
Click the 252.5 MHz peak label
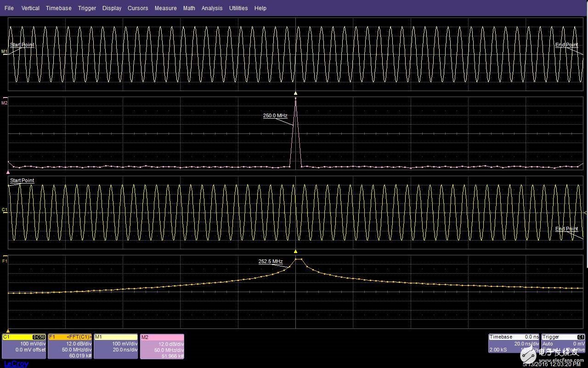coord(271,262)
